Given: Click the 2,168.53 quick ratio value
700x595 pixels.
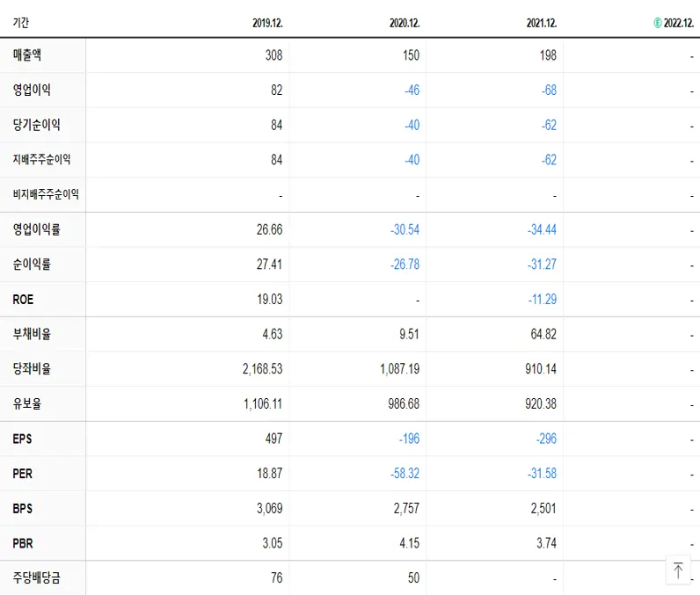Looking at the screenshot, I should (263, 369).
